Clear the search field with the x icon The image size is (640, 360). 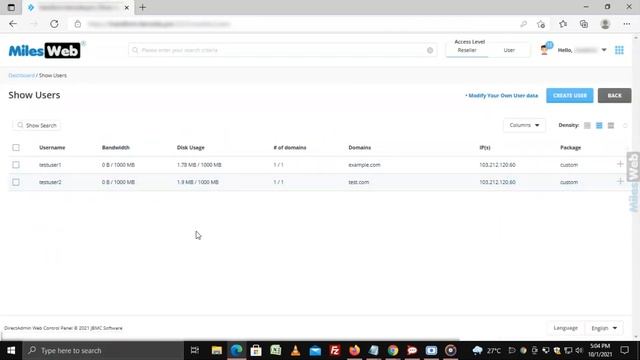pyautogui.click(x=430, y=50)
